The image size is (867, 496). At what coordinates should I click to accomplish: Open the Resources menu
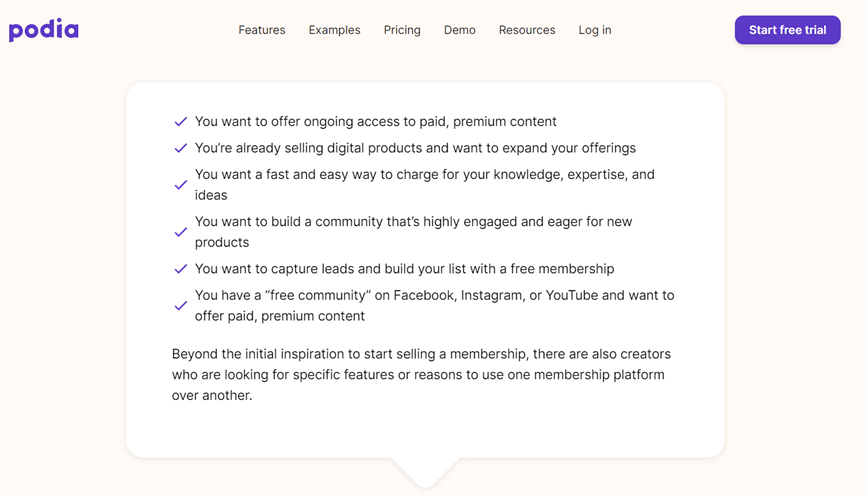click(527, 30)
